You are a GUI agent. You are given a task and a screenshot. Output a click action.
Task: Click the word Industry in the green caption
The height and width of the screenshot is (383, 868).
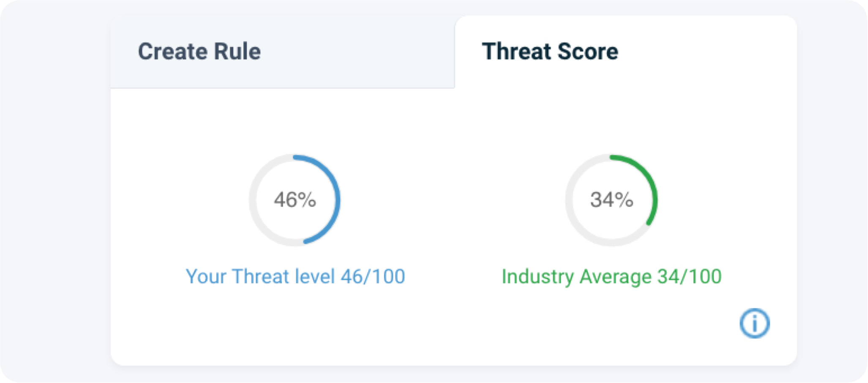538,277
